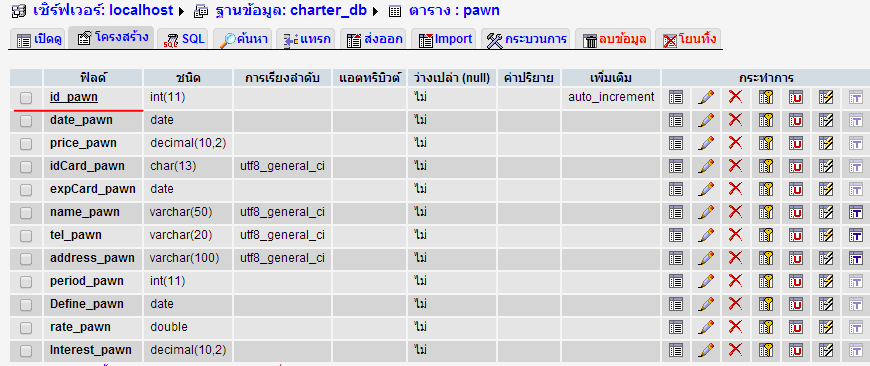Drop Interest_pawn field with X icon

click(735, 350)
